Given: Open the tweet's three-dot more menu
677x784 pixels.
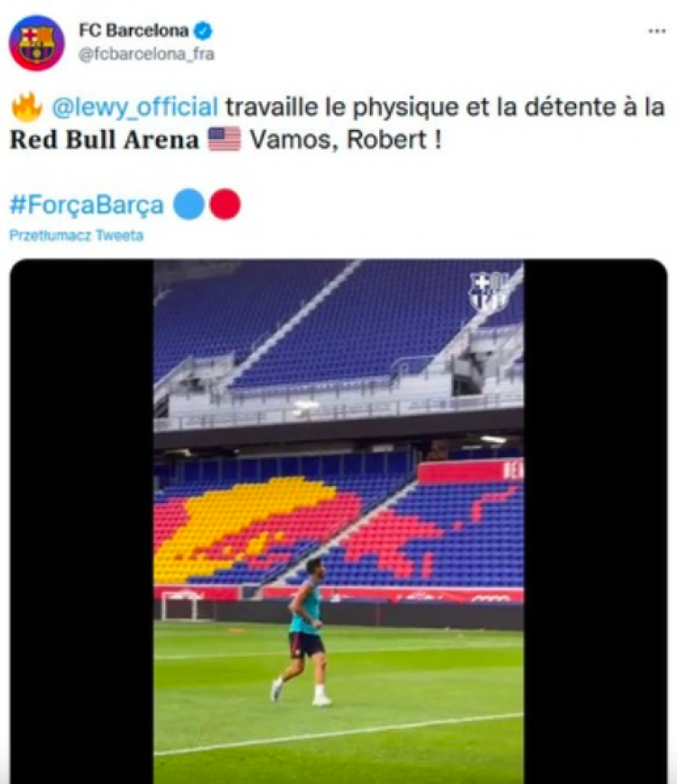Looking at the screenshot, I should [656, 31].
